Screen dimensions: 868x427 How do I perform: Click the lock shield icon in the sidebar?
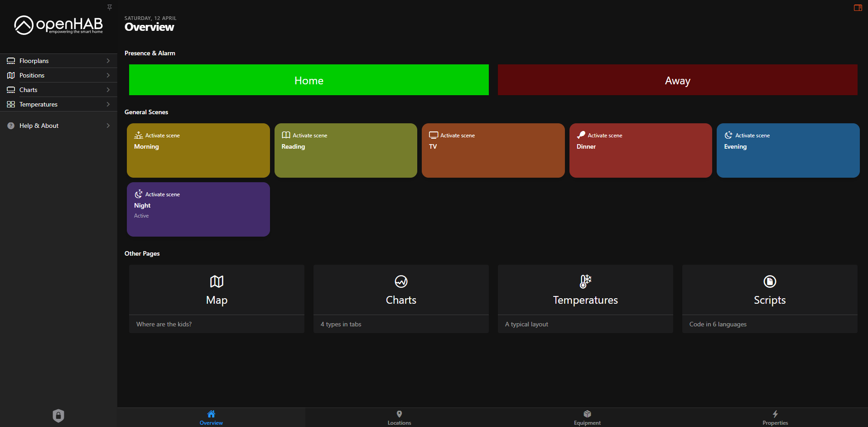point(58,415)
